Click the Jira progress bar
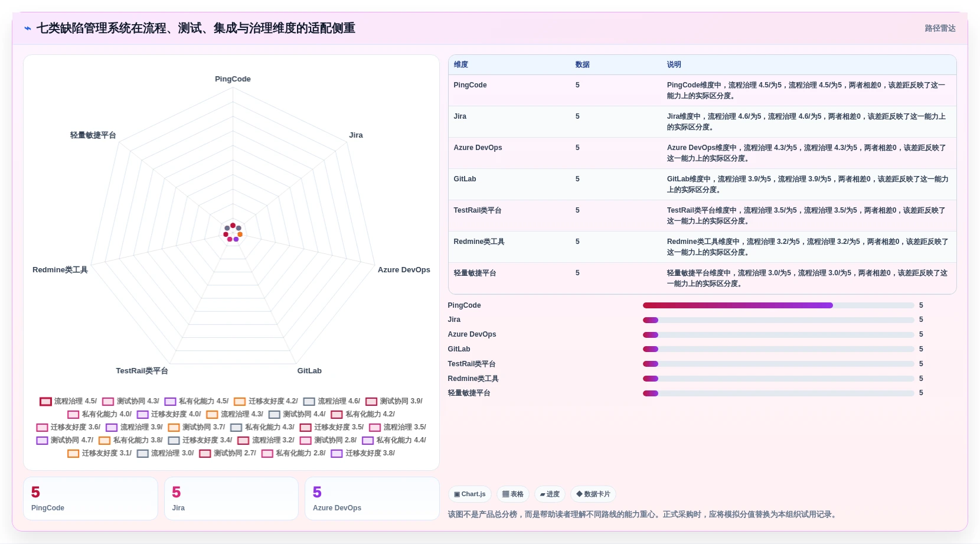The image size is (980, 544). pyautogui.click(x=778, y=320)
